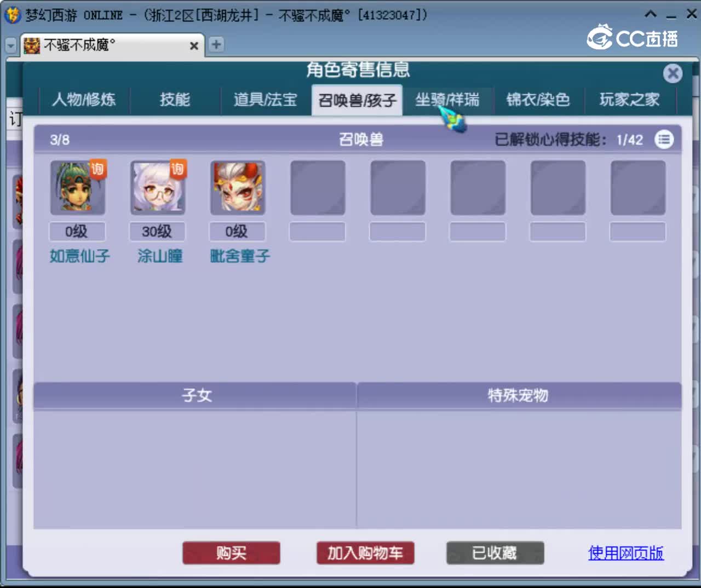The image size is (701, 588).
Task: Click the 询 badge on 如意仙子
Action: [x=97, y=169]
